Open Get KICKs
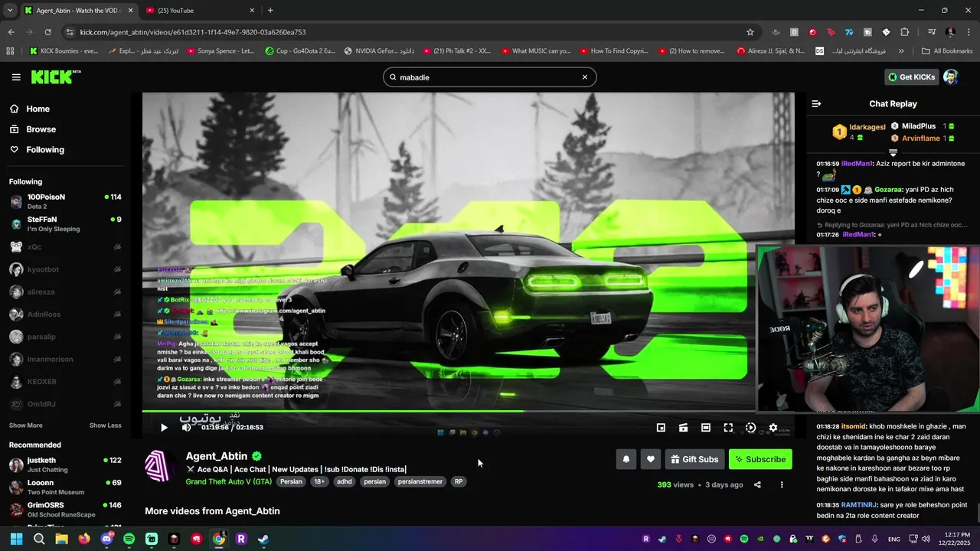The height and width of the screenshot is (551, 980). [911, 77]
